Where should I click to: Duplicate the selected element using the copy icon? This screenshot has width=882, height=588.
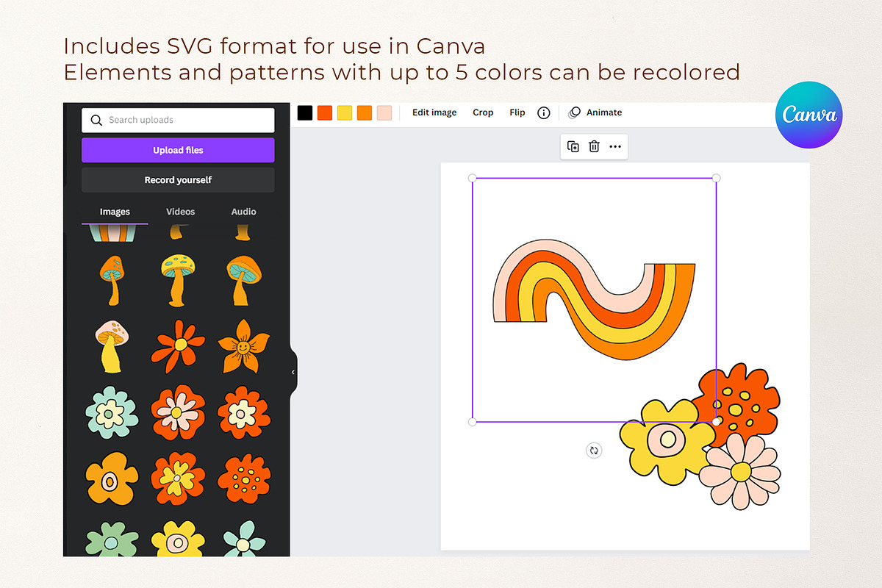click(573, 146)
